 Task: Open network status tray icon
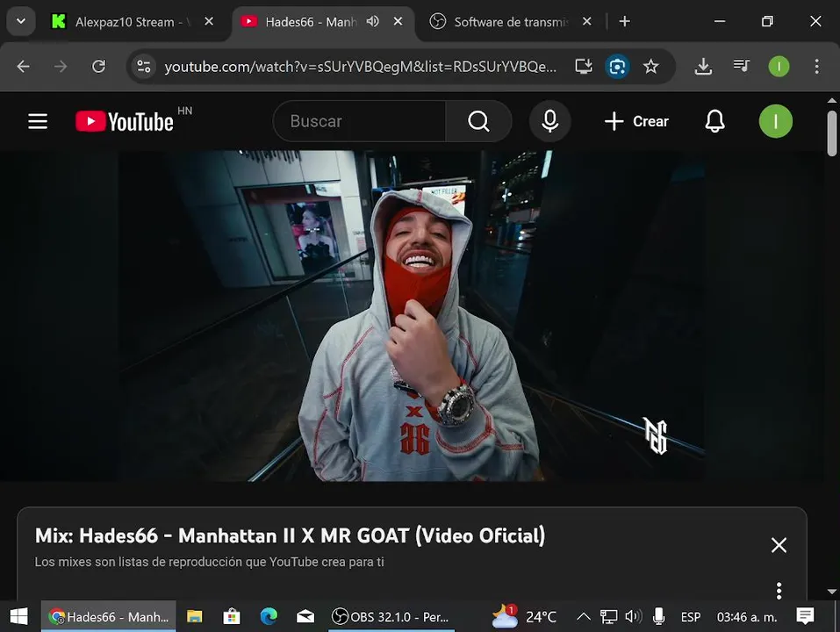(608, 617)
